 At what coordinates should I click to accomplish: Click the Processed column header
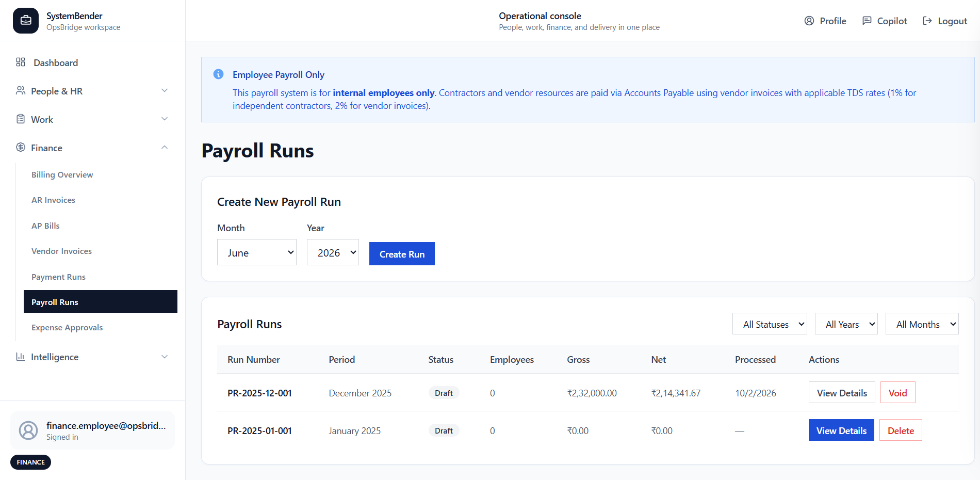pos(755,359)
